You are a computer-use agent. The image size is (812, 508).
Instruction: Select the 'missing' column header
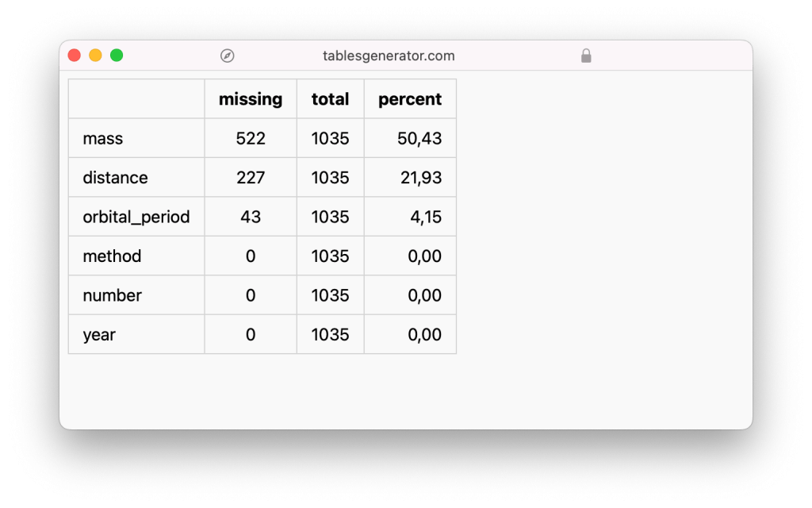[251, 99]
